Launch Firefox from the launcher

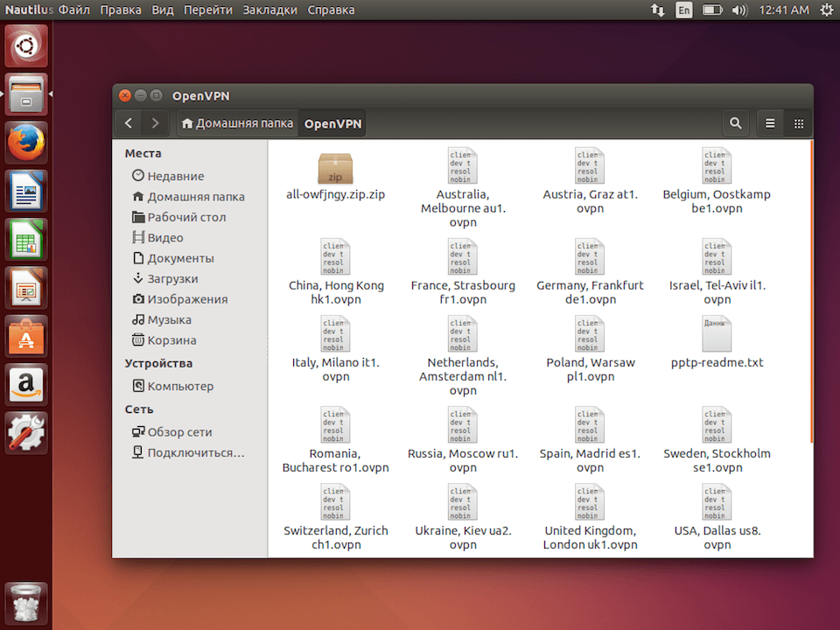[x=25, y=142]
